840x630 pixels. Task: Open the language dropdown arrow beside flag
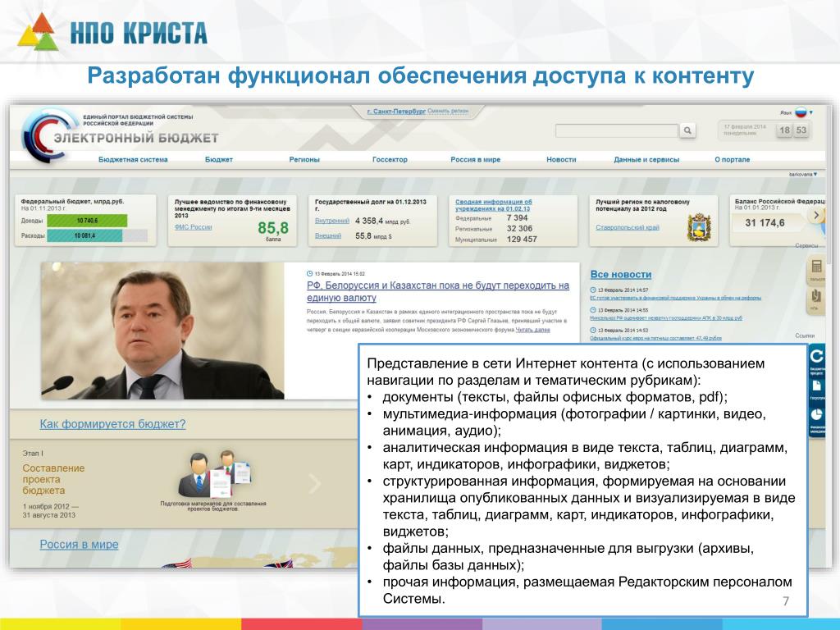click(x=811, y=112)
